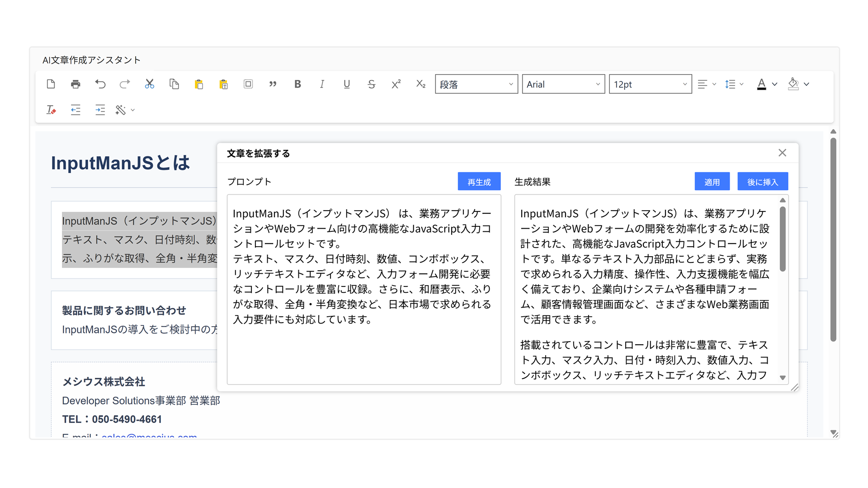Click the 生成結果 scrollbar down arrow
This screenshot has height=488, width=868.
click(783, 378)
